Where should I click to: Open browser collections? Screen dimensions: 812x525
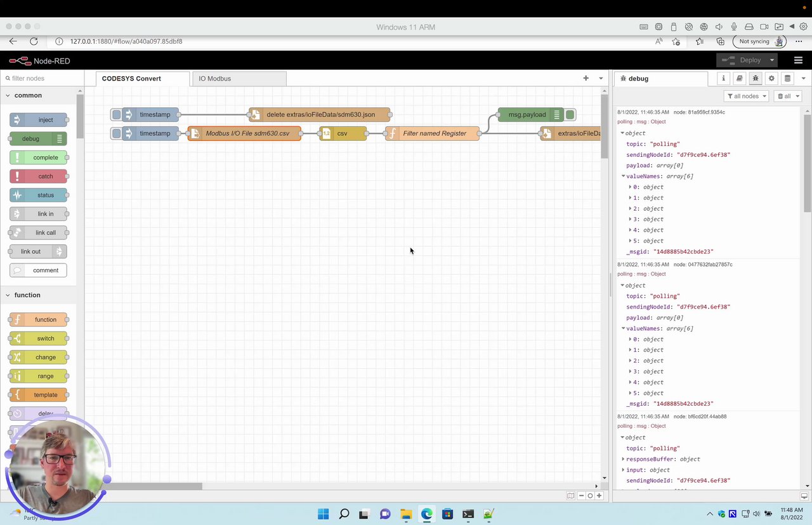[720, 41]
